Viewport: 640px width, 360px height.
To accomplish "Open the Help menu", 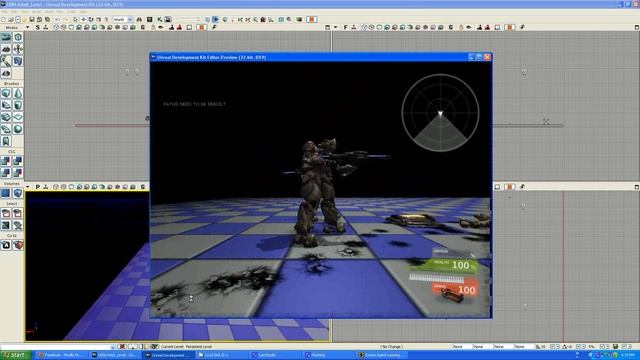I will [83, 11].
